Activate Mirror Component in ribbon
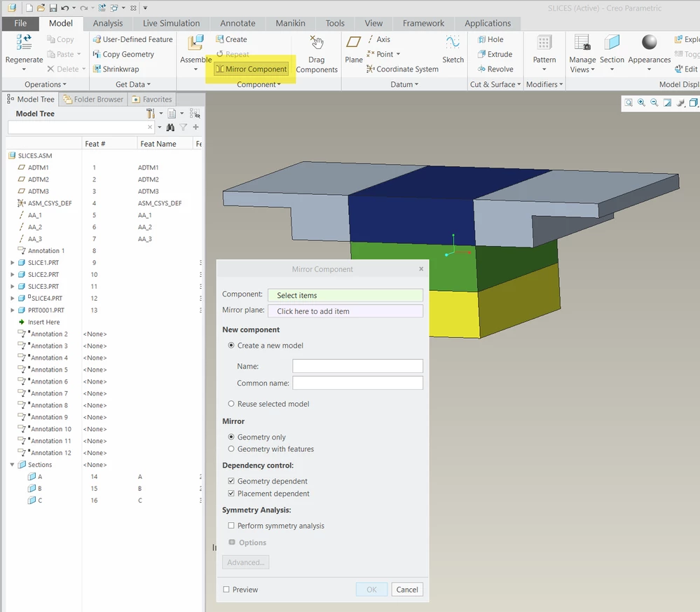 (251, 69)
